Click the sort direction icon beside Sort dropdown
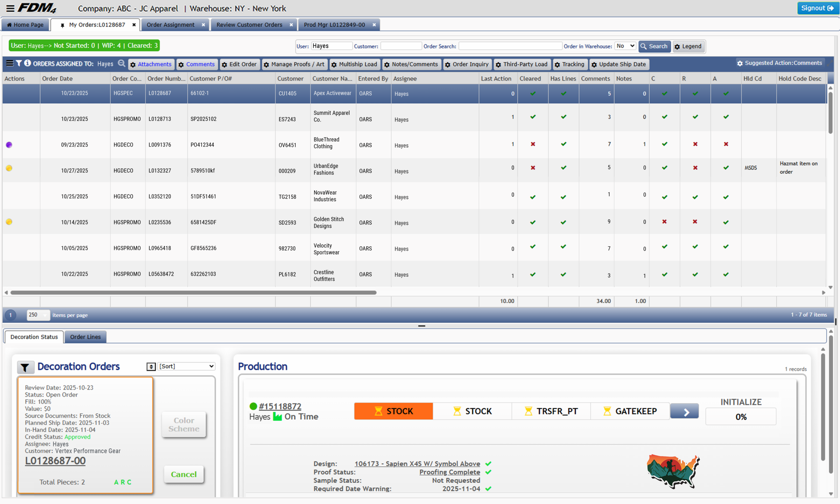 [x=151, y=367]
